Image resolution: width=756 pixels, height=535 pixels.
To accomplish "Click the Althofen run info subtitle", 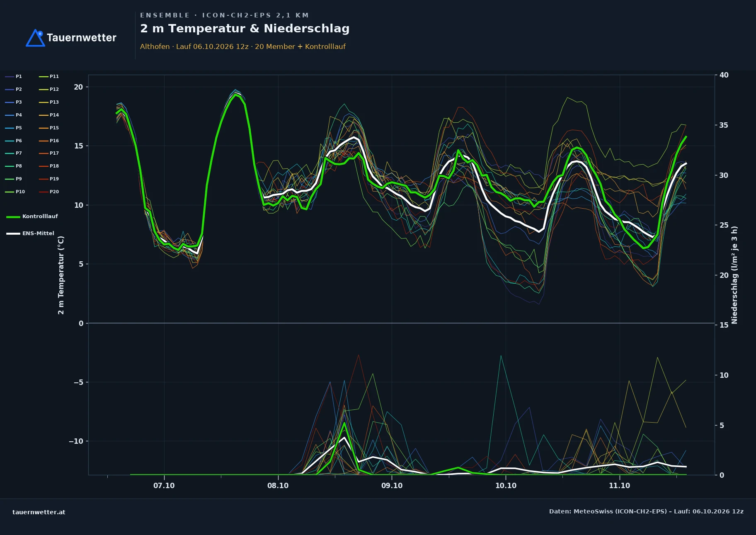I will pyautogui.click(x=243, y=46).
